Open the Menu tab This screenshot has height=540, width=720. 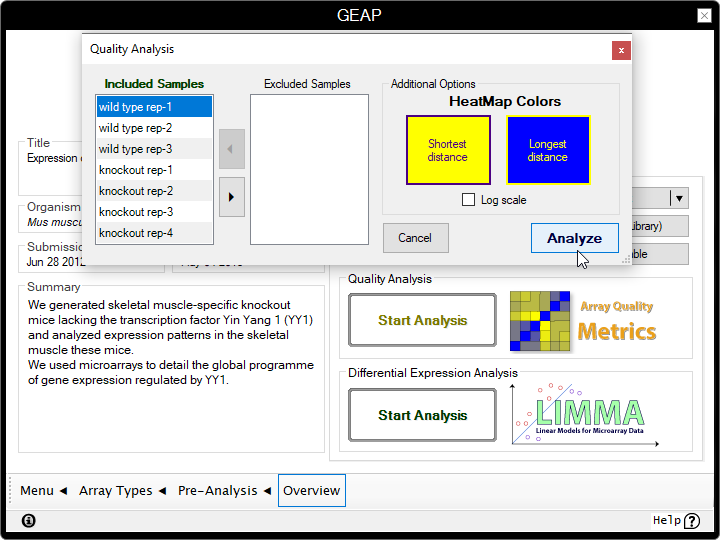click(43, 491)
